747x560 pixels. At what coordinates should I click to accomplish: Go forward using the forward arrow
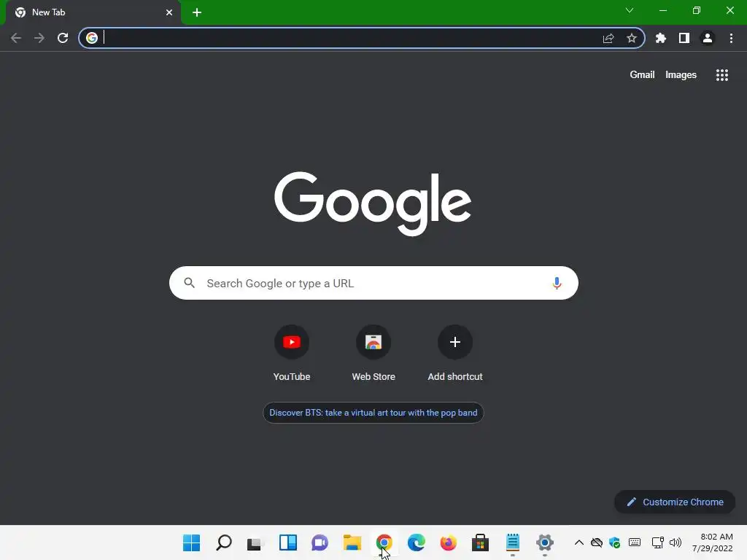tap(39, 38)
